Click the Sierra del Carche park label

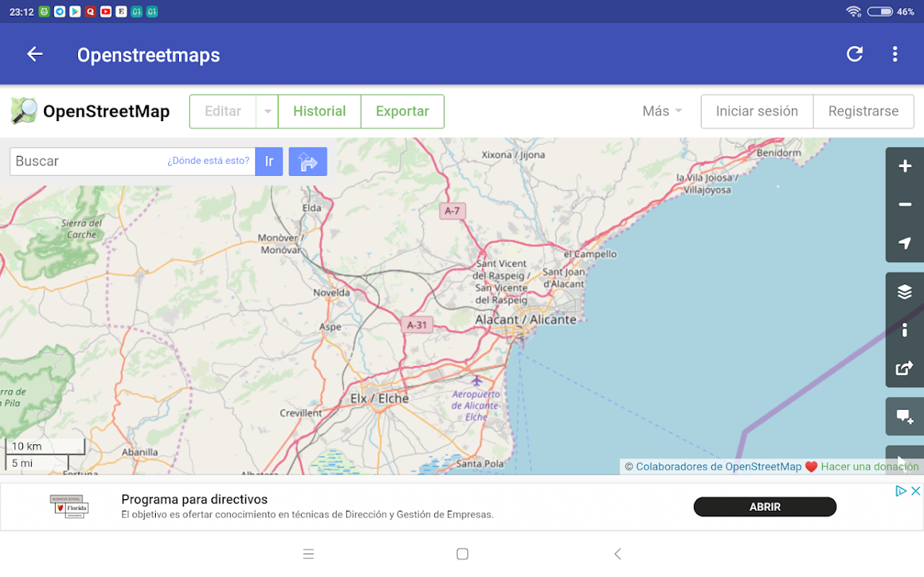coord(82,229)
